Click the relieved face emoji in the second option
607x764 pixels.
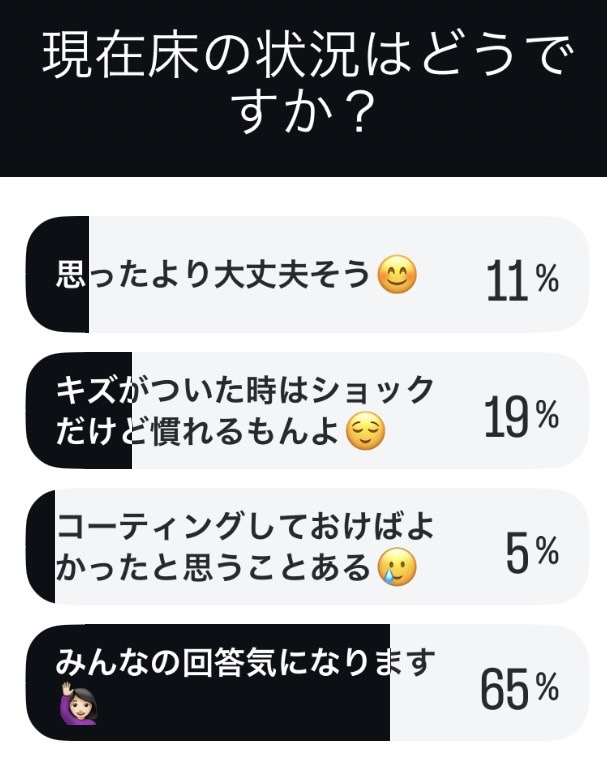click(x=365, y=431)
